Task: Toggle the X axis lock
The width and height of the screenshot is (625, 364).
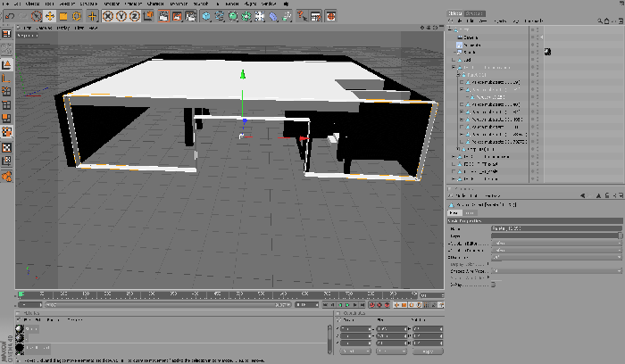Action: (108, 16)
